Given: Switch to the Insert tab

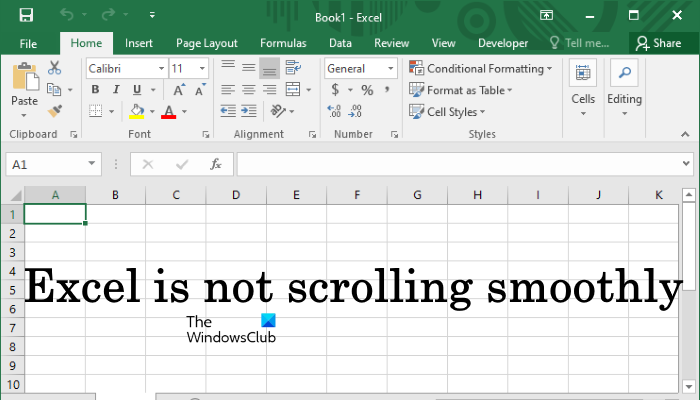Looking at the screenshot, I should click(x=139, y=43).
